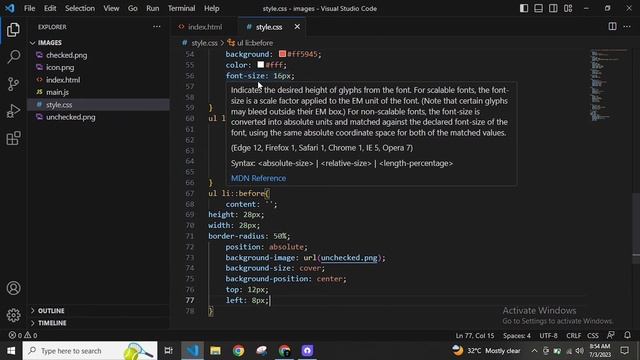Open the Windows Start menu
Screen dimensions: 640x360
(x=11, y=351)
